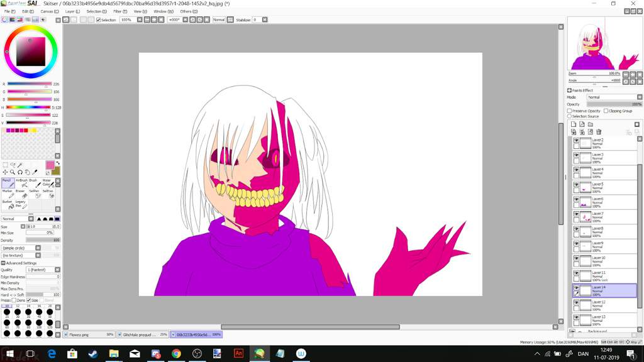Open the File menu
This screenshot has height=362, width=644.
click(10, 11)
